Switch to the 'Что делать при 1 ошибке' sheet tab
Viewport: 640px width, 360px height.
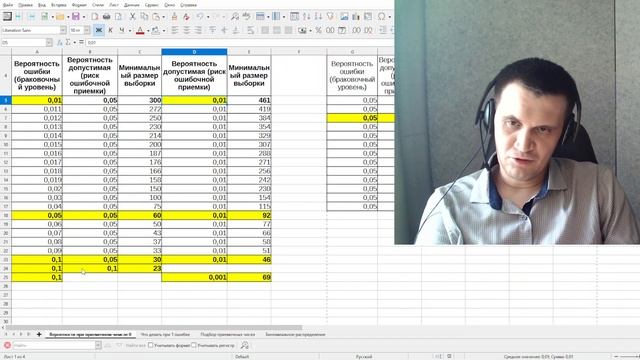165,334
